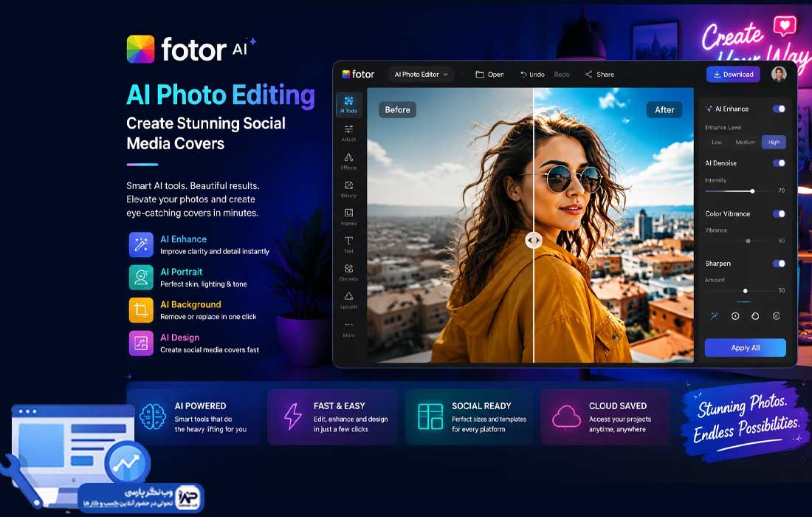The image size is (812, 517).
Task: Select the AI Tools sidebar icon
Action: tap(348, 104)
